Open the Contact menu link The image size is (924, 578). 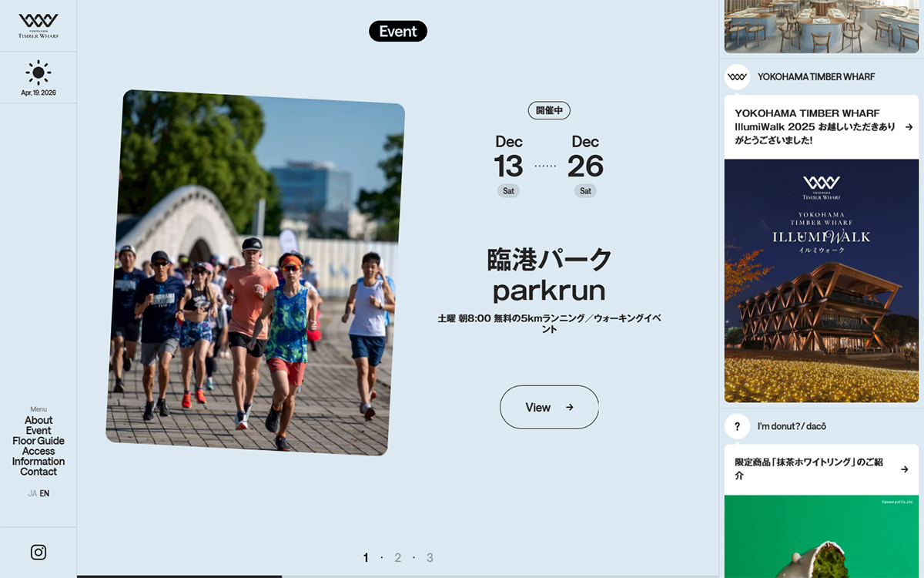[x=38, y=472]
